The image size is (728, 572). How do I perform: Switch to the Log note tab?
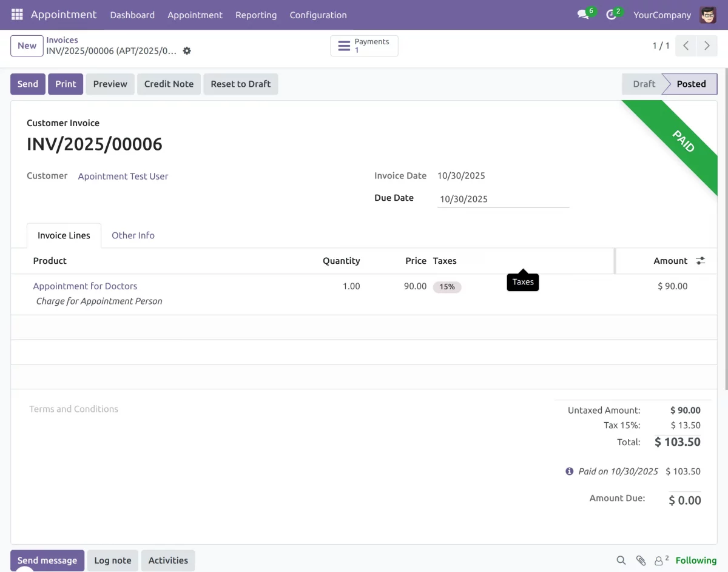pos(112,560)
